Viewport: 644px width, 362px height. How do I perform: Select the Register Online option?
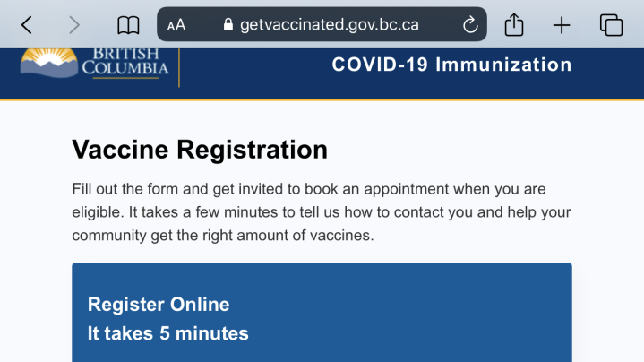pyautogui.click(x=159, y=305)
